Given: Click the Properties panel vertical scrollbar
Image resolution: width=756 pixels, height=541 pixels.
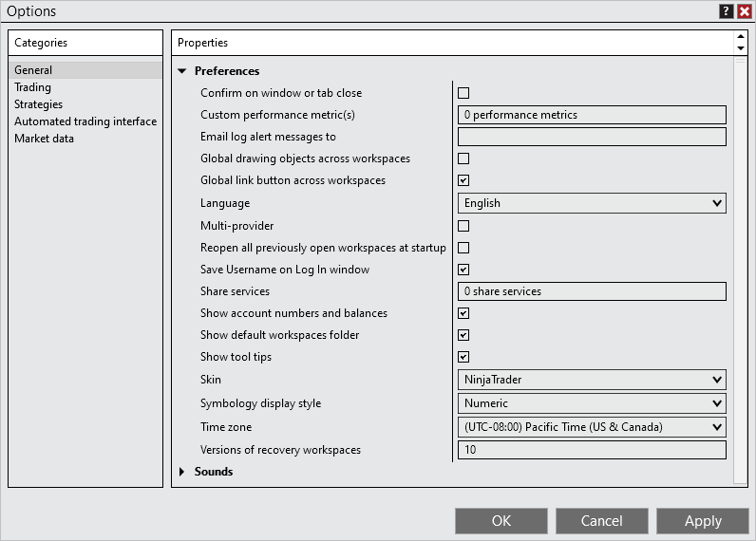Looking at the screenshot, I should click(740, 270).
